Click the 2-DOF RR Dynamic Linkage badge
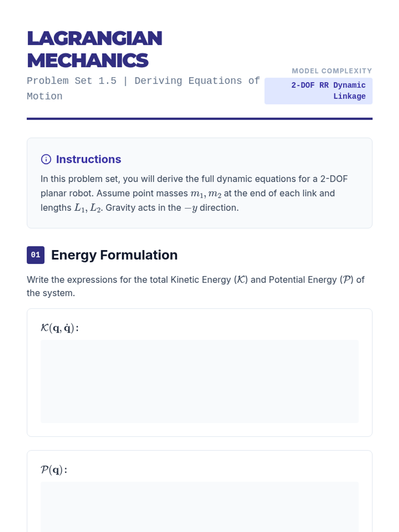This screenshot has width=399, height=532. click(x=318, y=91)
